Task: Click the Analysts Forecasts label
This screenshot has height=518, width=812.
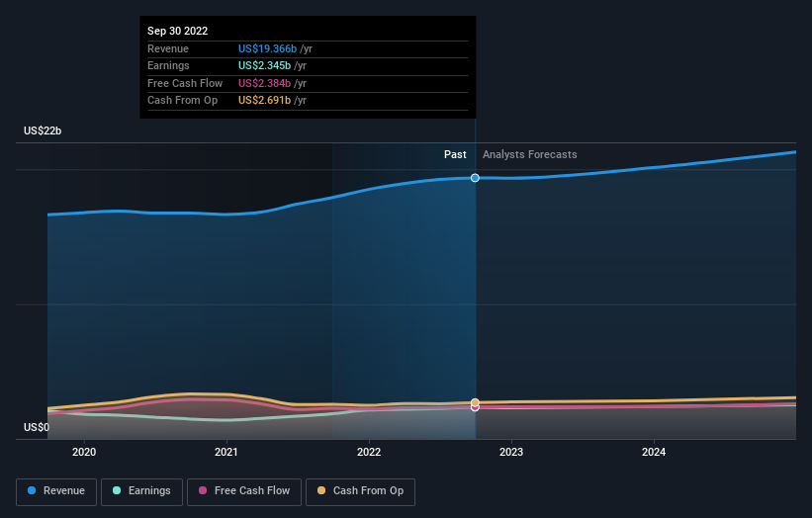Action: click(x=530, y=154)
